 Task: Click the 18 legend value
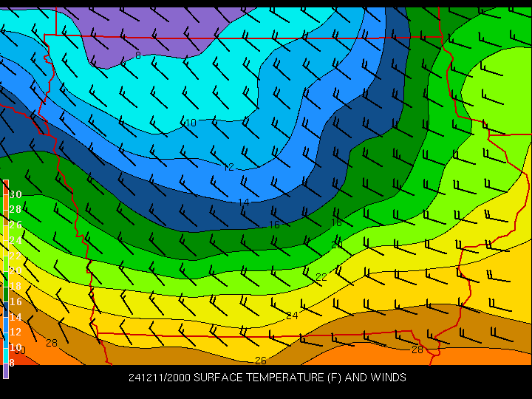(x=15, y=286)
